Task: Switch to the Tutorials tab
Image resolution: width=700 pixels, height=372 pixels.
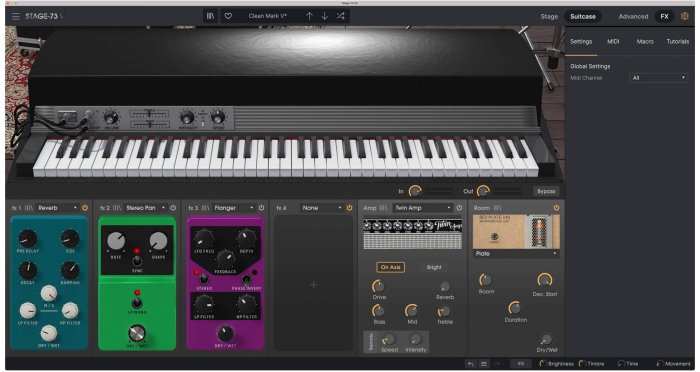Action: click(678, 42)
